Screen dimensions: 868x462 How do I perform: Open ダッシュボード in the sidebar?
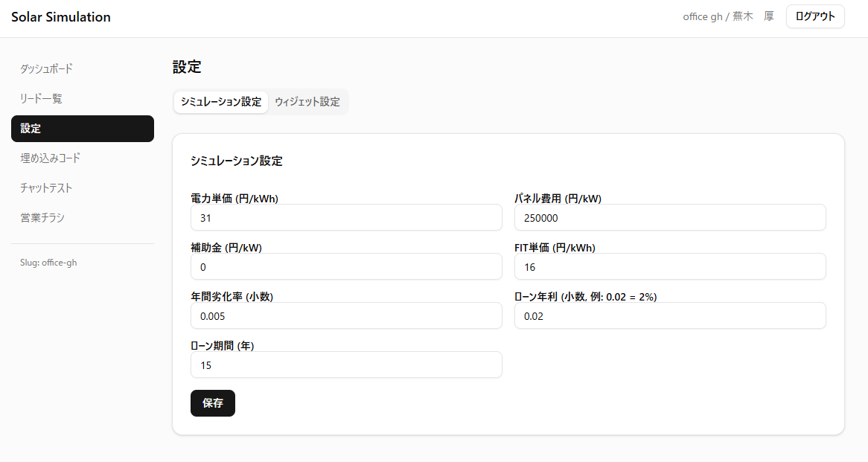[x=46, y=68]
